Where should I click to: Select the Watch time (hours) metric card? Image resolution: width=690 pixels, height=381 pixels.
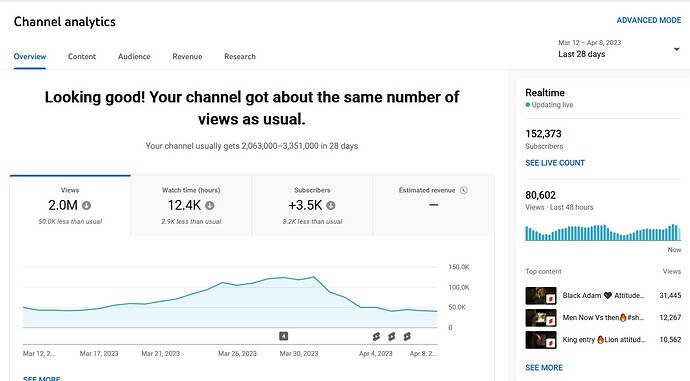coord(191,205)
